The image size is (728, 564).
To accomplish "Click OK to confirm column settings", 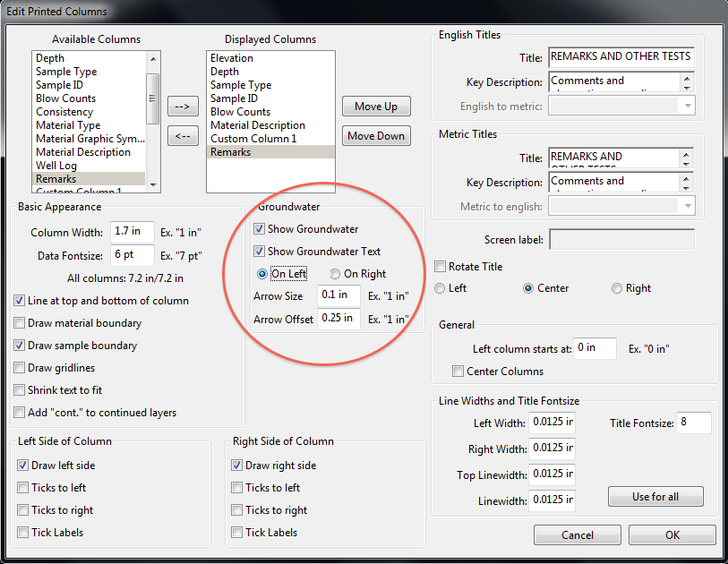I will pos(672,535).
